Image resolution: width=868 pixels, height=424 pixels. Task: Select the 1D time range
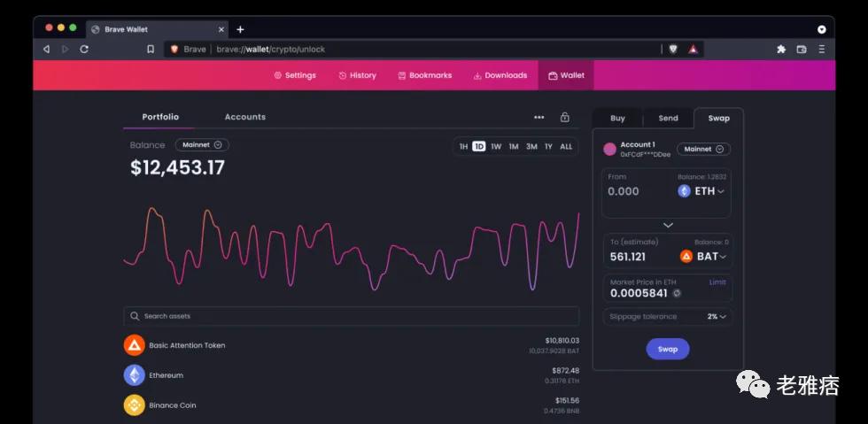pyautogui.click(x=479, y=147)
